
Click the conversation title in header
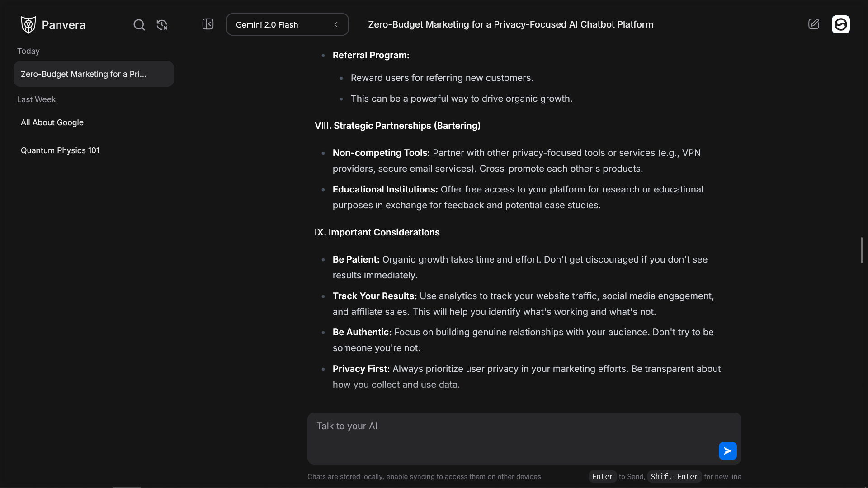coord(510,24)
